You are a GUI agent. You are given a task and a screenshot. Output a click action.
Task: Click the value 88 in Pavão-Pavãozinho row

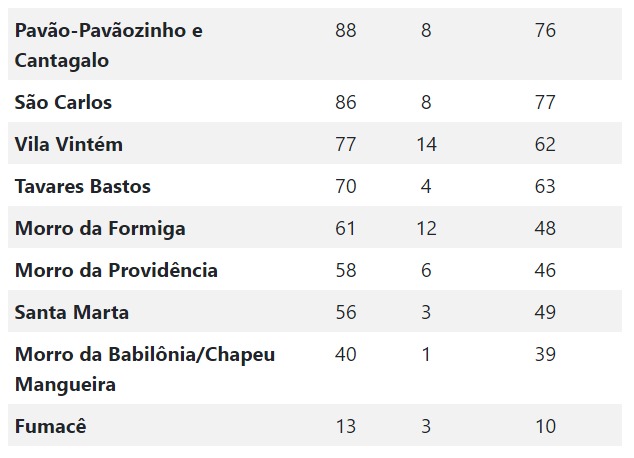(x=346, y=30)
